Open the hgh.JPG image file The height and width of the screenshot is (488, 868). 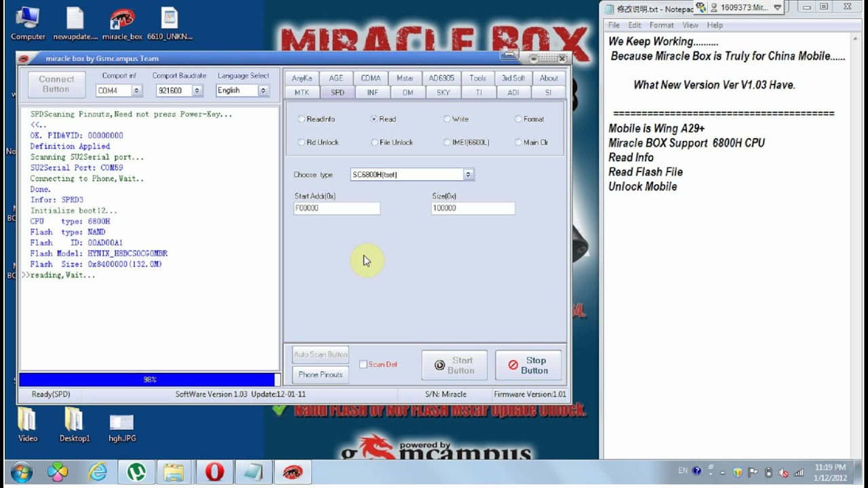122,427
